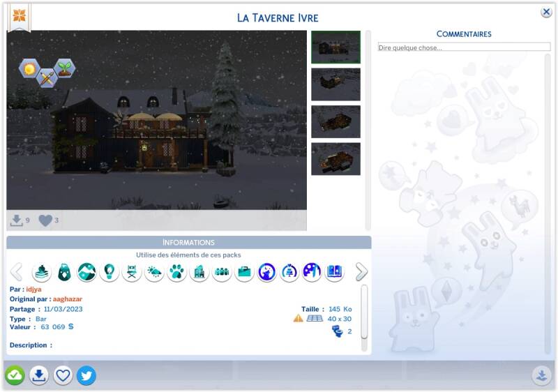The height and width of the screenshot is (392, 558).
Task: Click the lot size grid icon
Action: (315, 319)
